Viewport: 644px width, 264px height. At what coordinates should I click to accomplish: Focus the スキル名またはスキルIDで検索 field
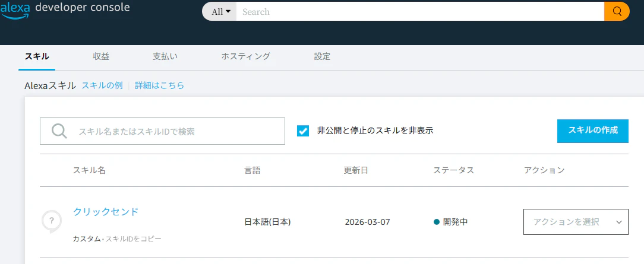pos(162,131)
